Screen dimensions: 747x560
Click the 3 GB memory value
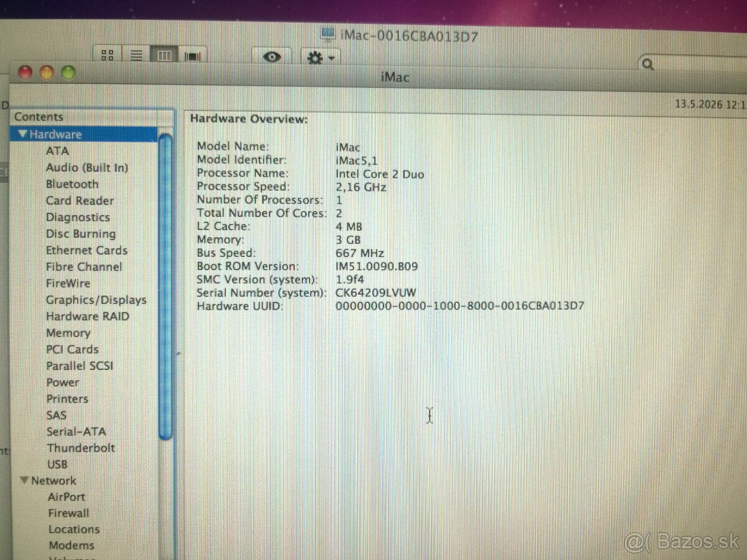pyautogui.click(x=348, y=240)
